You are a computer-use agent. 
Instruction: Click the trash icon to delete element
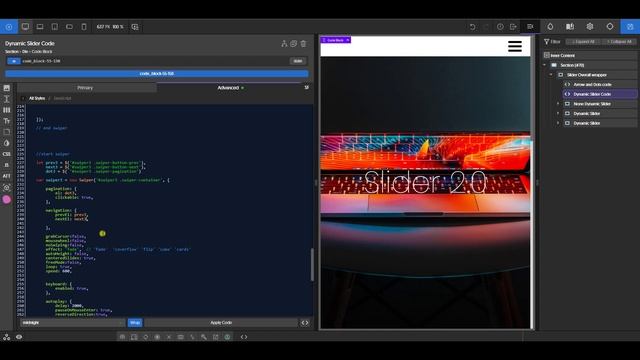303,43
